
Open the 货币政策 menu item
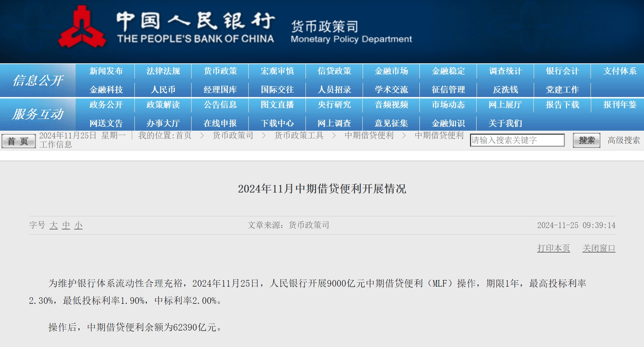coord(220,71)
